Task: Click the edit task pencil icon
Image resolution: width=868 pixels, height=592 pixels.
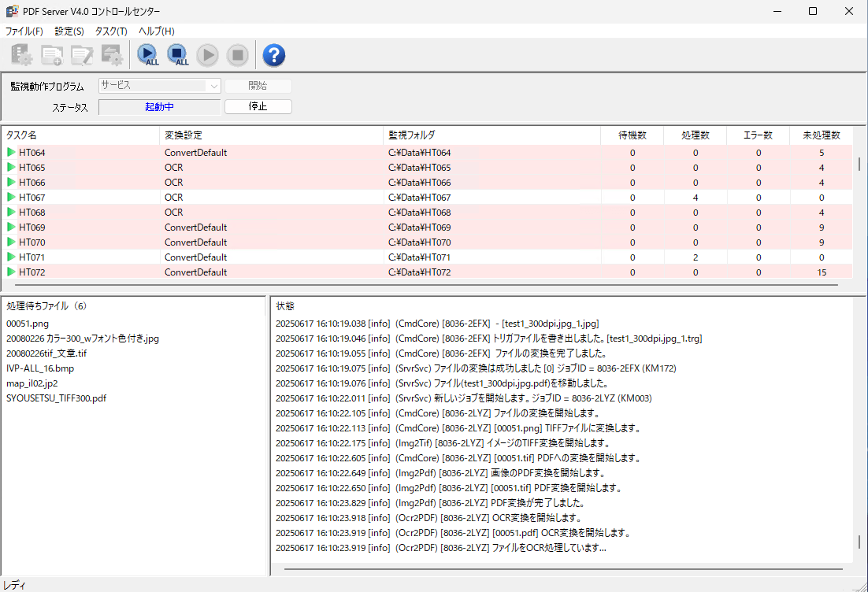Action: [83, 54]
